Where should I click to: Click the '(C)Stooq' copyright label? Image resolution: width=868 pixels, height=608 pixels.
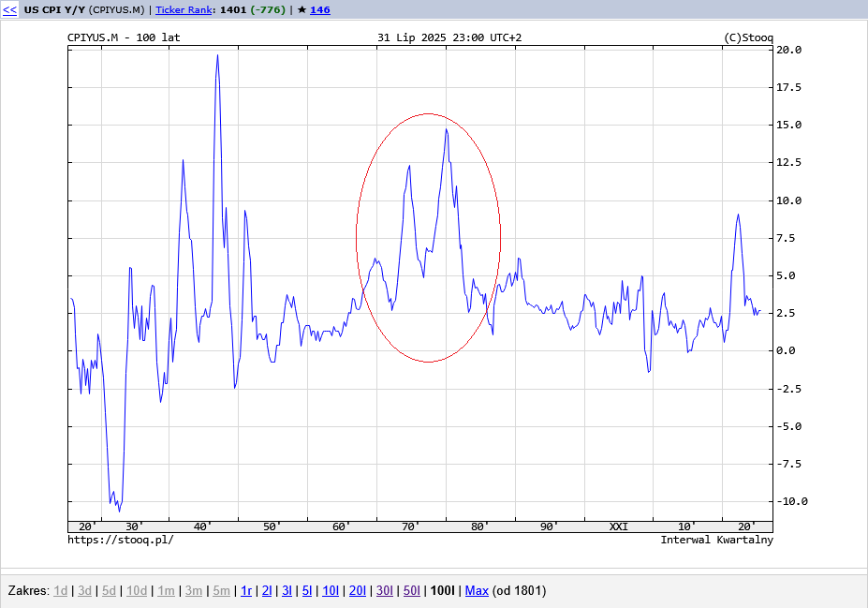click(x=748, y=37)
